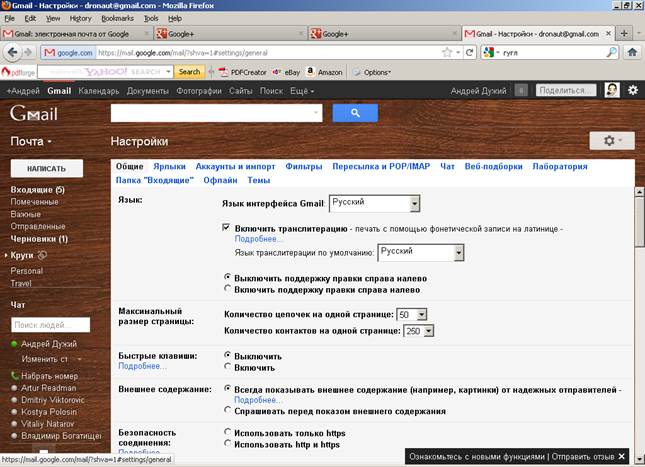
Task: Select Выключить for Быстрые клавиши
Action: 227,355
